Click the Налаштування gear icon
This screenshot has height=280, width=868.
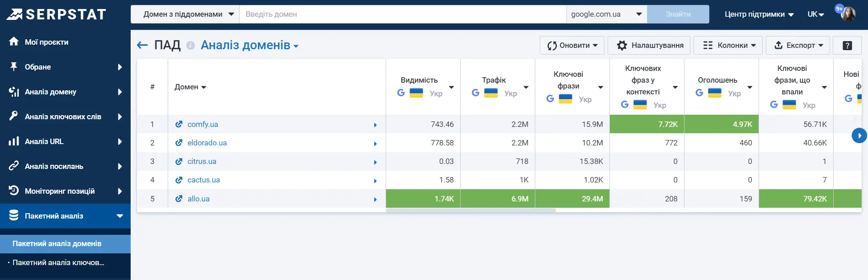622,45
